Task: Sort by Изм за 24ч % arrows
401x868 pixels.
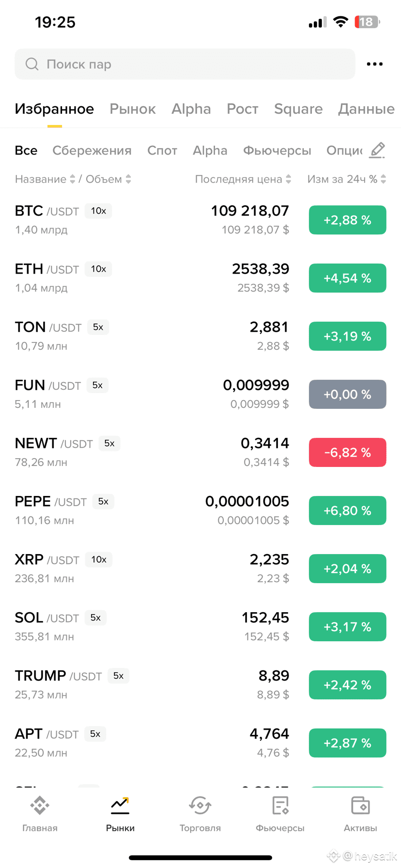Action: pos(383,179)
